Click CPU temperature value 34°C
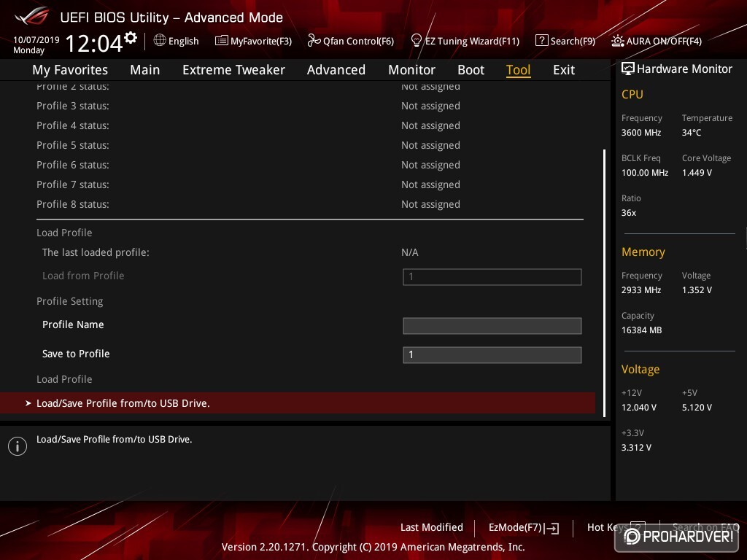This screenshot has width=747, height=560. pos(692,133)
